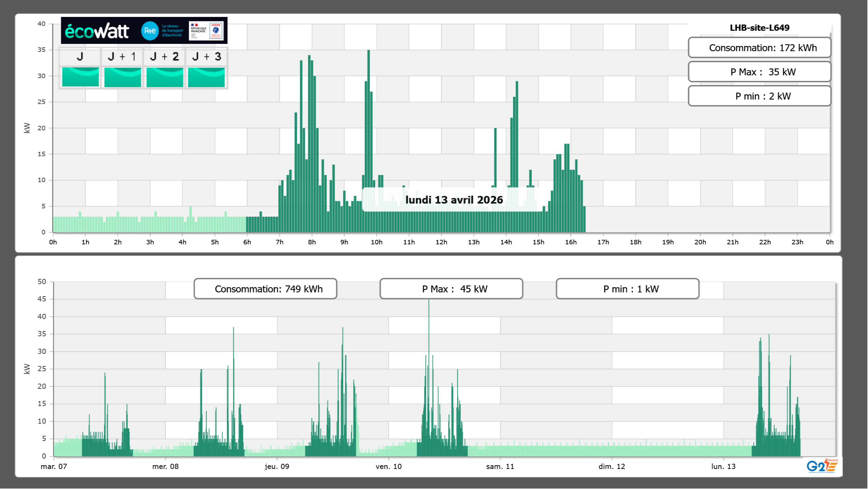Click the ven. 10 axis date label
This screenshot has width=868, height=489.
click(x=389, y=466)
